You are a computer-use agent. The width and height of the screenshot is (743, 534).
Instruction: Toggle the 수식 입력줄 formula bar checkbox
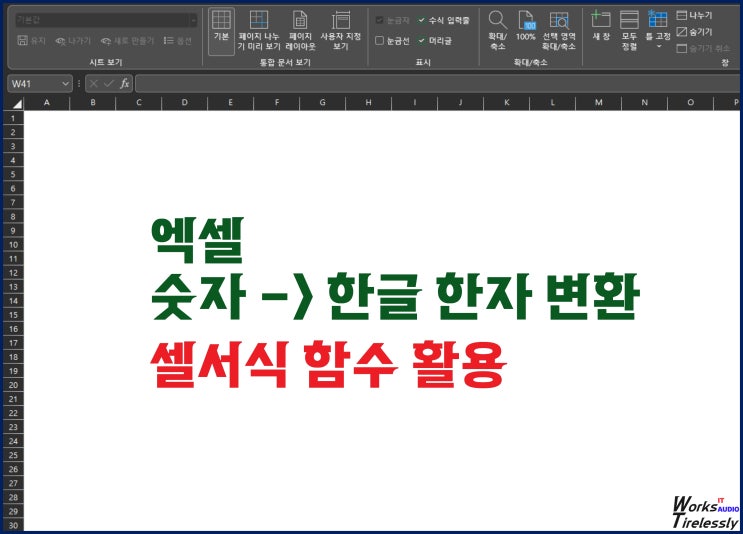click(421, 20)
